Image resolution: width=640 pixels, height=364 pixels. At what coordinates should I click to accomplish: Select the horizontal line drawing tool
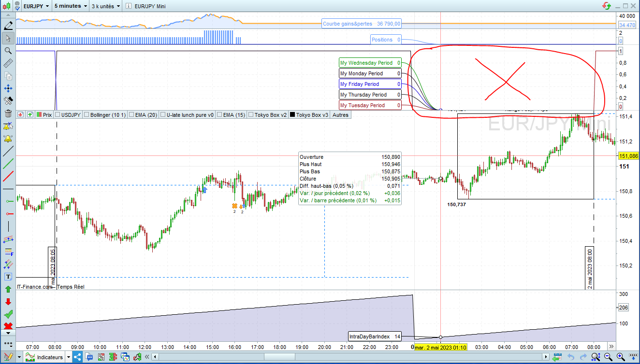point(8,189)
